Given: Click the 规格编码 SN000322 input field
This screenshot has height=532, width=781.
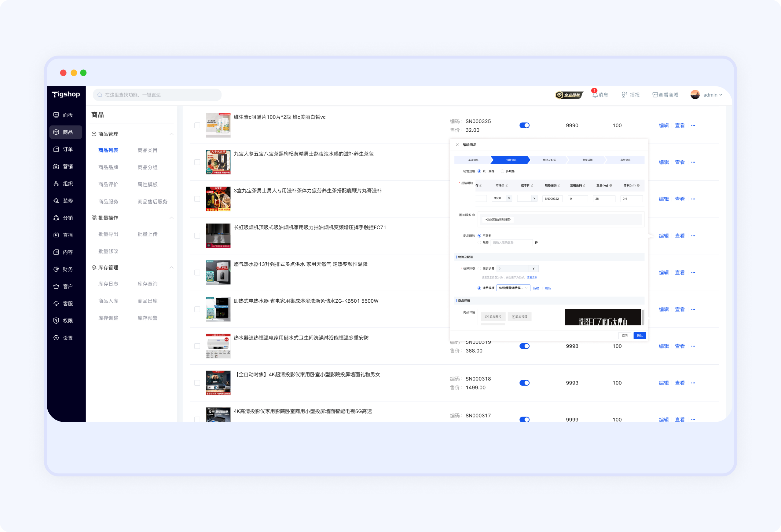Looking at the screenshot, I should (552, 199).
